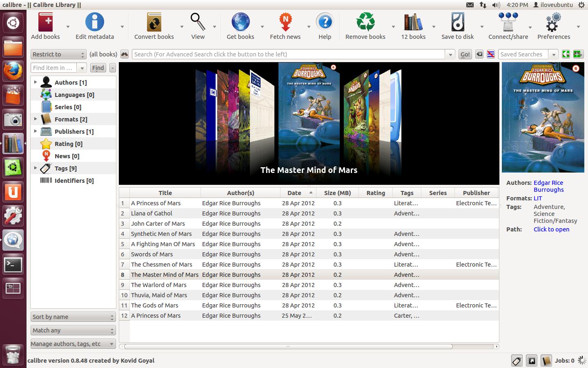Open Edit metadata from the toolbar

(x=94, y=22)
